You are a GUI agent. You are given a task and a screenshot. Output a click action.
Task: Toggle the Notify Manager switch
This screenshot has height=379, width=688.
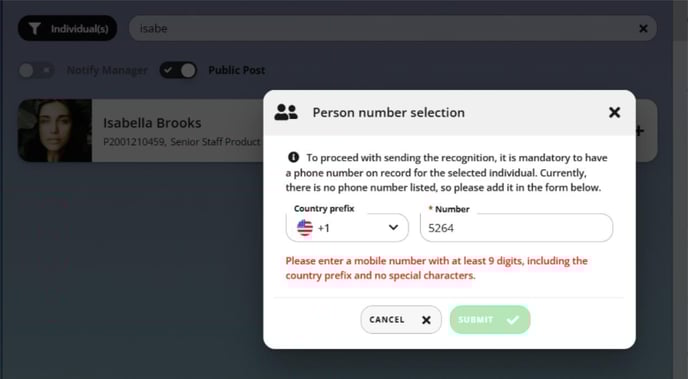37,70
